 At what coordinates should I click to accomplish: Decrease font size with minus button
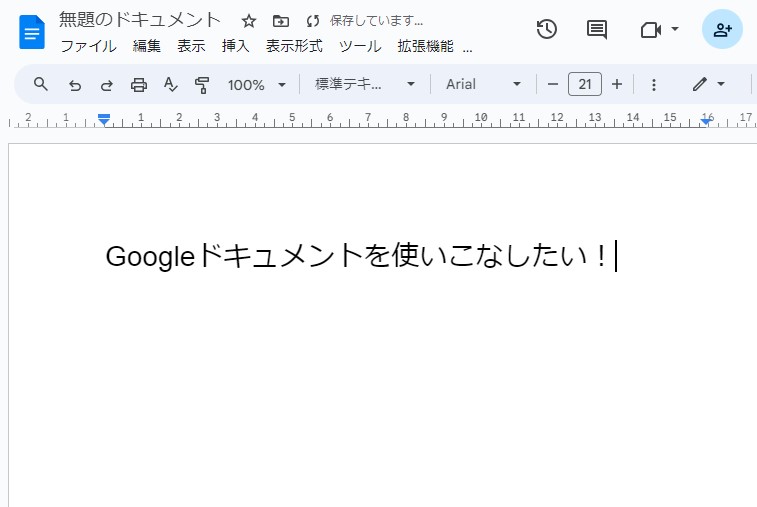(553, 84)
